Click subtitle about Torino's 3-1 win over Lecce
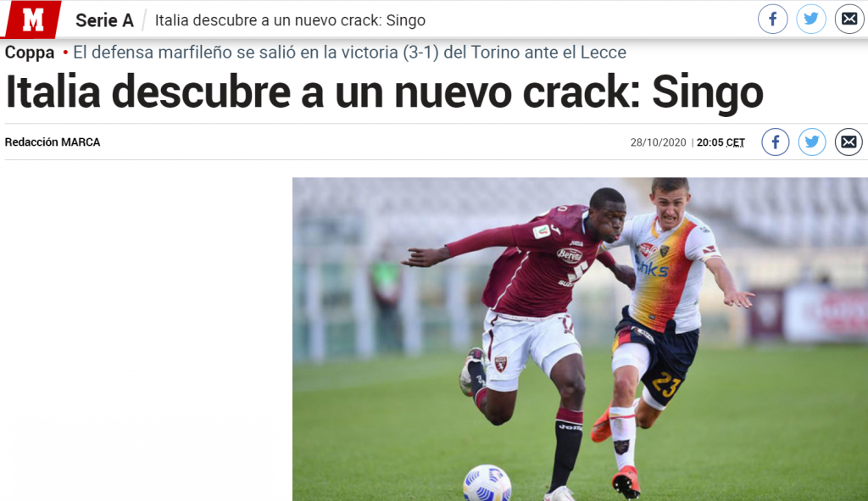The image size is (868, 501). pyautogui.click(x=349, y=52)
